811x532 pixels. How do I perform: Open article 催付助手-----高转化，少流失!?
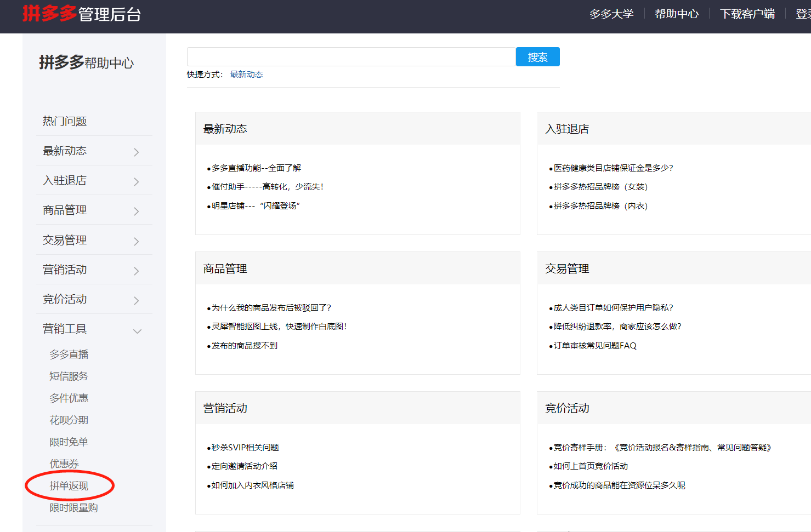pos(268,187)
